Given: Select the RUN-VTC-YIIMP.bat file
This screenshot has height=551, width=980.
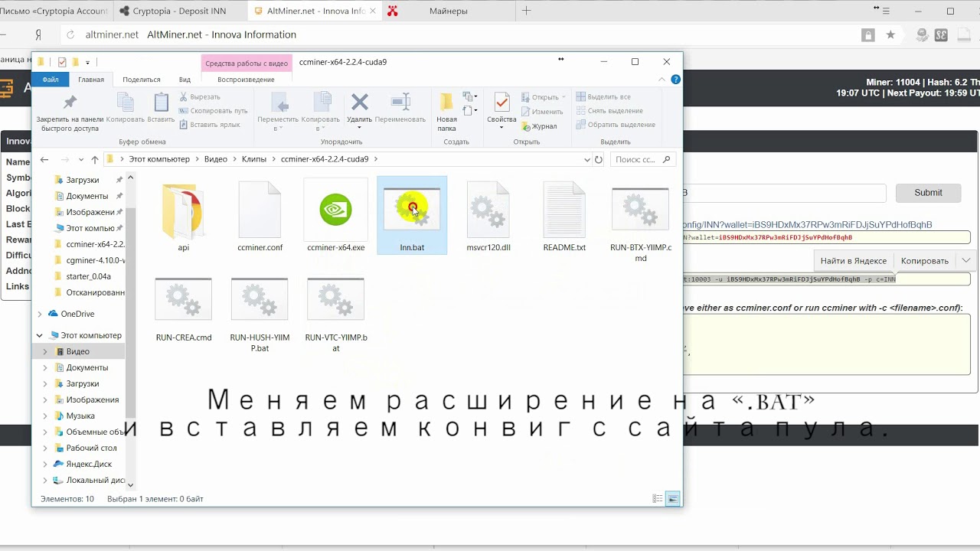Looking at the screenshot, I should (x=335, y=314).
